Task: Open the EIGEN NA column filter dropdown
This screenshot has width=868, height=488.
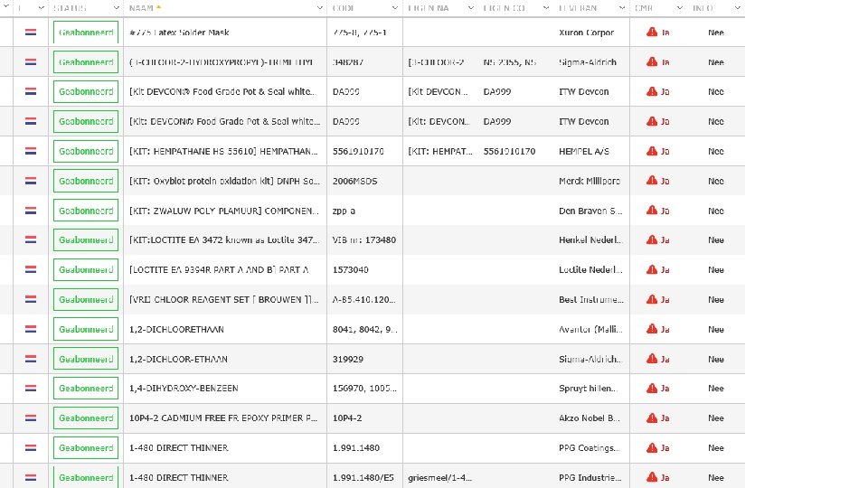Action: coord(470,8)
